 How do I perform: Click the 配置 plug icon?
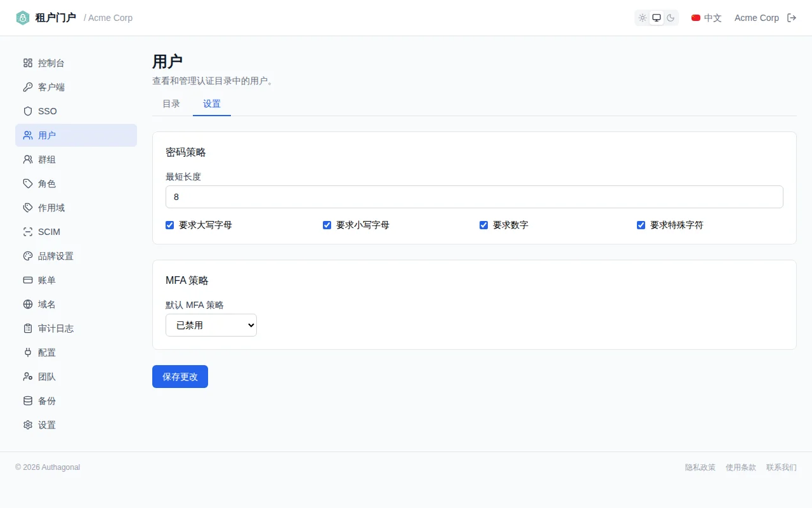click(28, 352)
